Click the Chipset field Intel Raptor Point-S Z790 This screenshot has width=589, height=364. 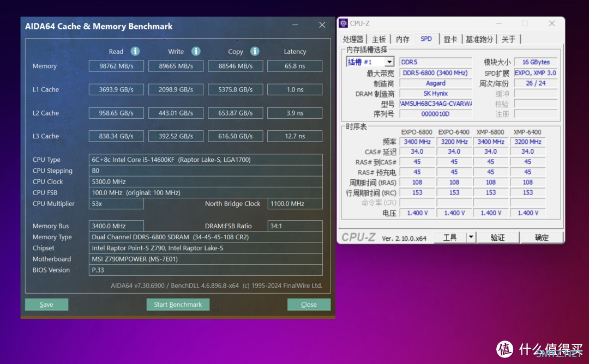tap(206, 248)
